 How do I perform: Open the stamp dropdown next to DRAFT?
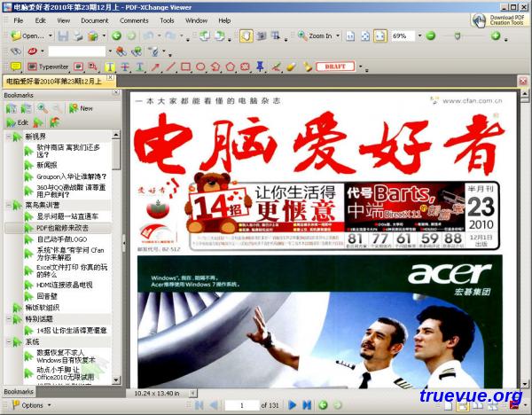pyautogui.click(x=360, y=67)
